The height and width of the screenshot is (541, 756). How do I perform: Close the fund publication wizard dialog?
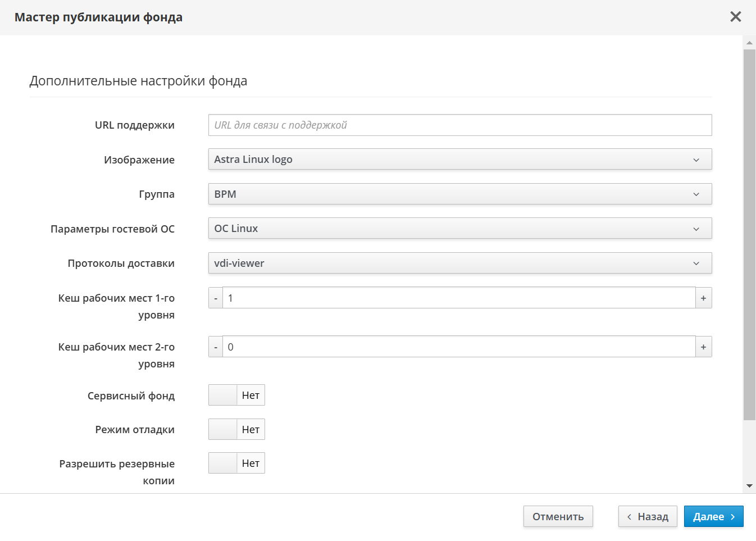(735, 17)
